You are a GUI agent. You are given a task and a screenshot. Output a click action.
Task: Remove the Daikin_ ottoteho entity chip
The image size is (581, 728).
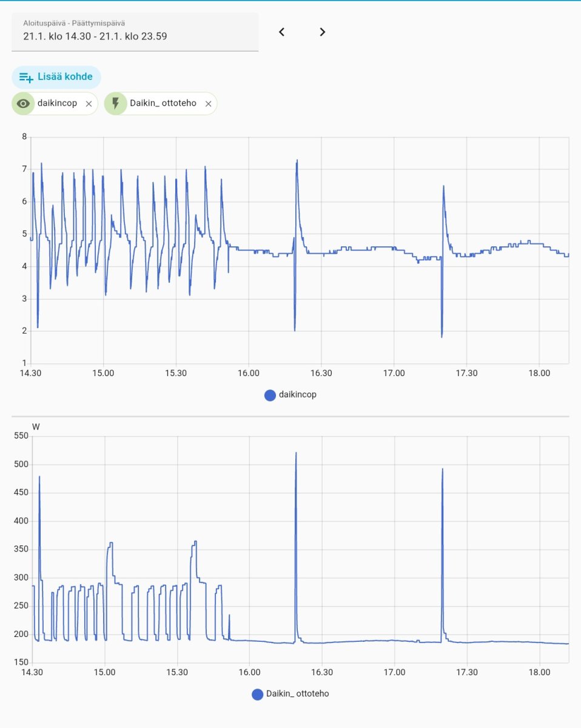point(208,104)
